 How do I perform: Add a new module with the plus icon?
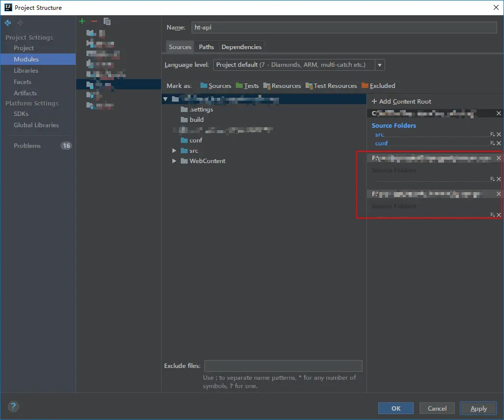pos(82,22)
